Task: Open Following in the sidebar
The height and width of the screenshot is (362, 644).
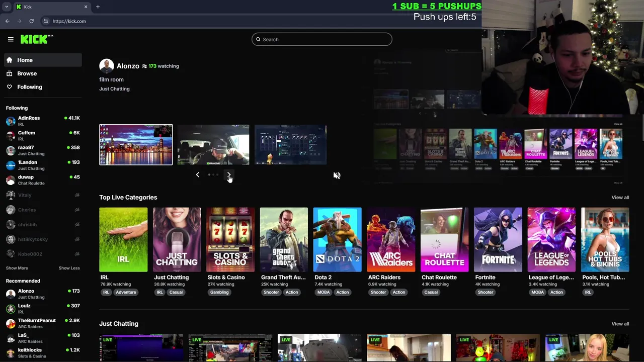Action: click(43, 87)
